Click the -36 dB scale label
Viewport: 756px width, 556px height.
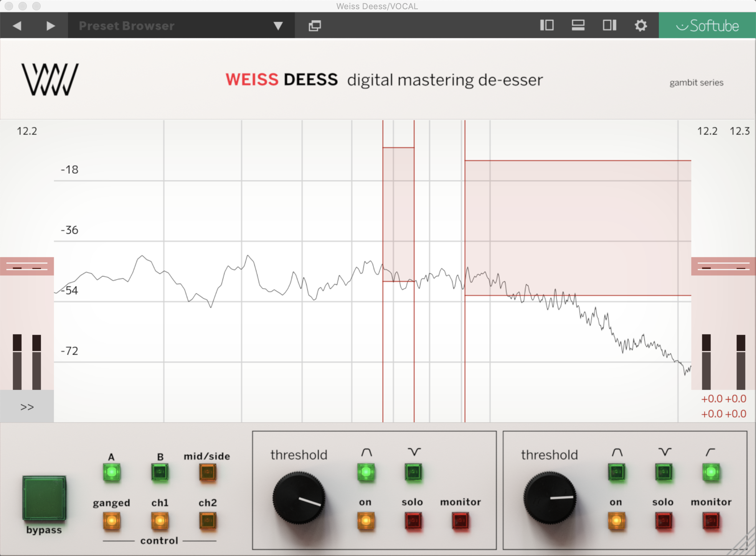pyautogui.click(x=69, y=230)
